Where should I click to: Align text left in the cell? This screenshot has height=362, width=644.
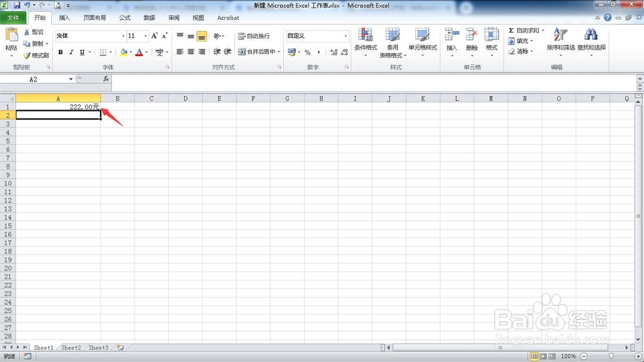[180, 52]
